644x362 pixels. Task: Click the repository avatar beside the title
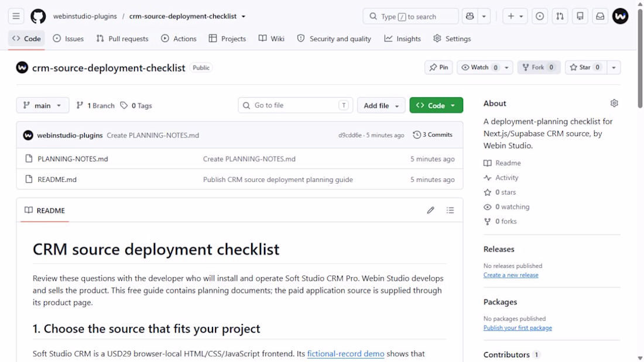point(22,67)
